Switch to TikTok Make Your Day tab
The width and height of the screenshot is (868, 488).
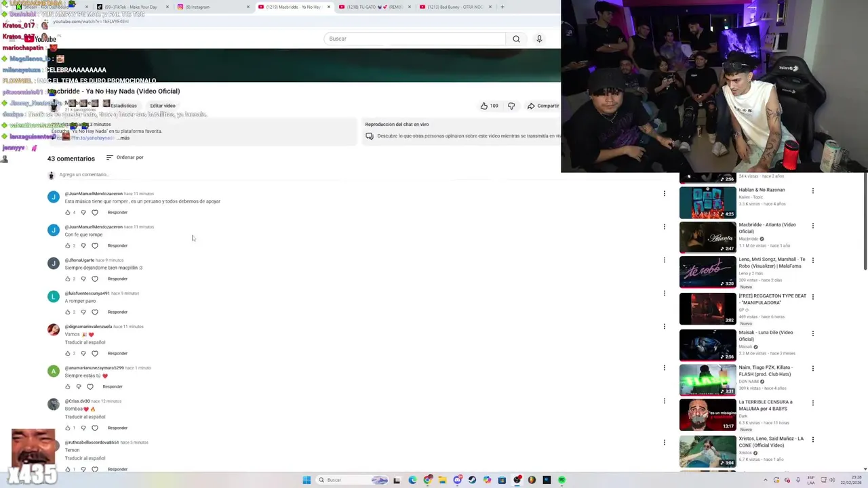tap(132, 7)
